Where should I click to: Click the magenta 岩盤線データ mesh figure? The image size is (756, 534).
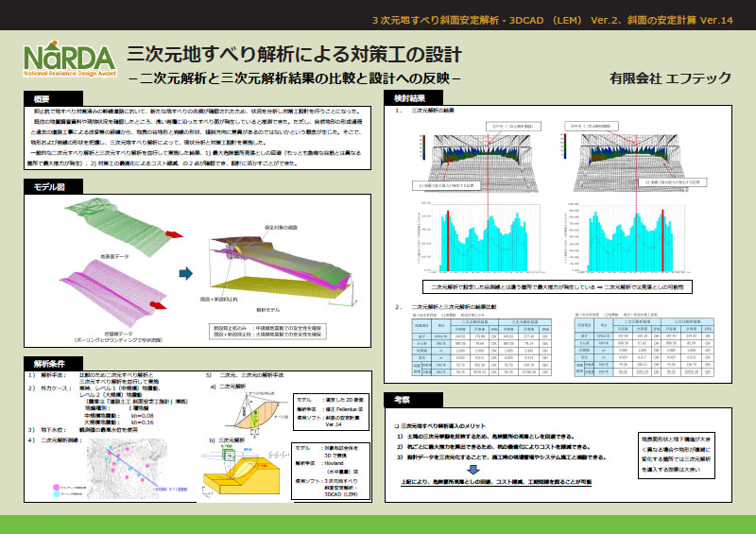point(115,294)
